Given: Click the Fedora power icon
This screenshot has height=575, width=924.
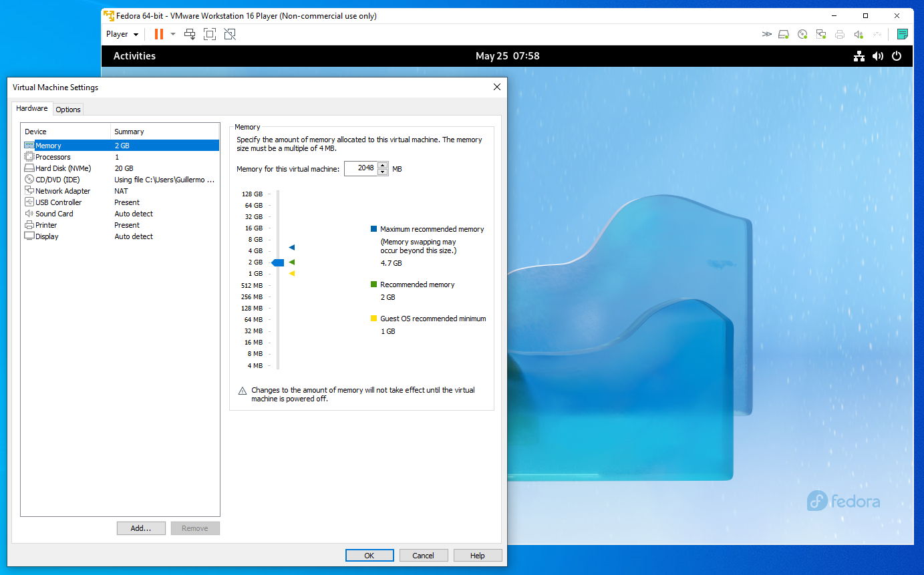Looking at the screenshot, I should coord(897,56).
